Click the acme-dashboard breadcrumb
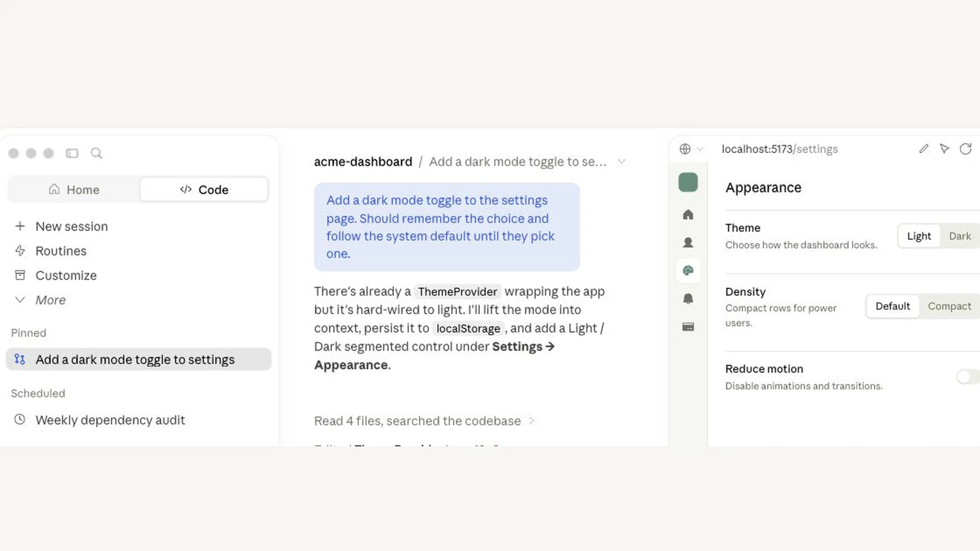This screenshot has width=980, height=551. coord(363,162)
